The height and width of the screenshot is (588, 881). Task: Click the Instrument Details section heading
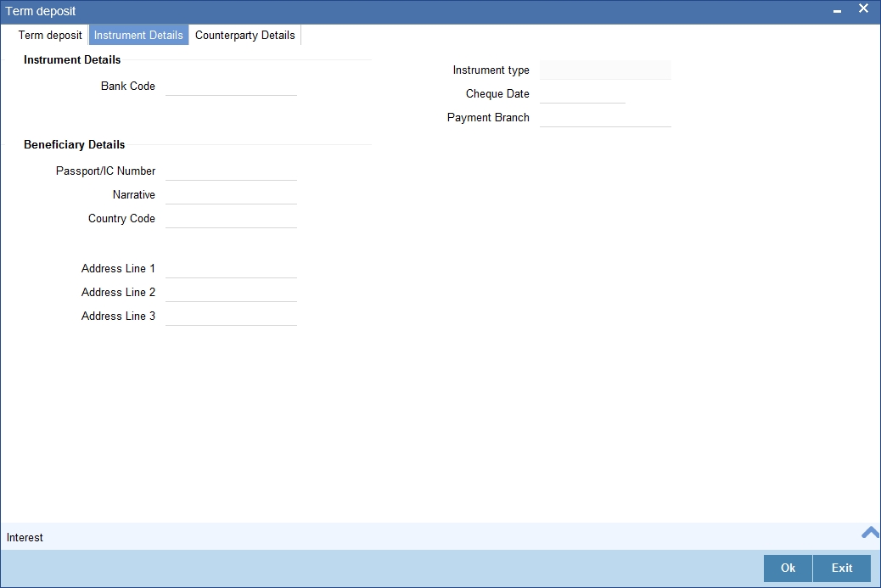pyautogui.click(x=72, y=59)
